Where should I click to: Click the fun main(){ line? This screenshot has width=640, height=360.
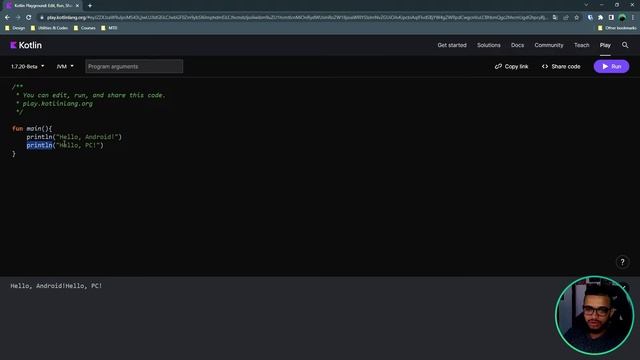32,129
